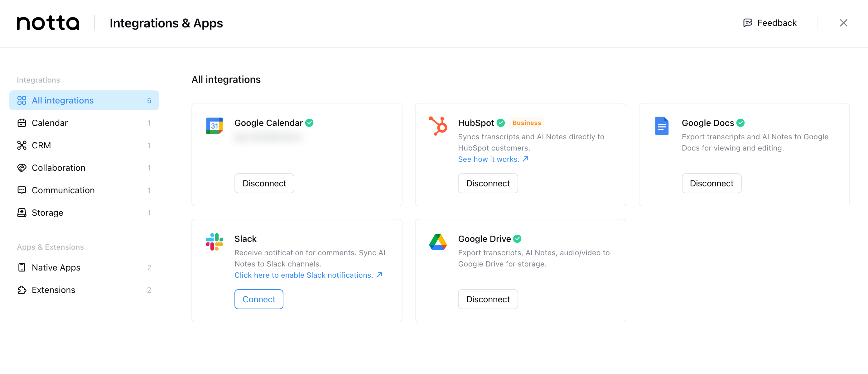Image resolution: width=868 pixels, height=374 pixels.
Task: Click the Google Docs description text
Action: pos(755,142)
